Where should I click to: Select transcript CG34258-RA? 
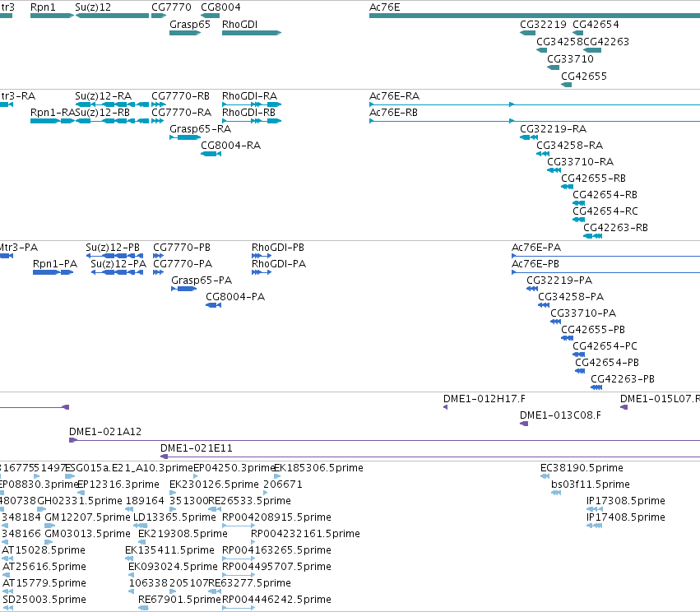click(x=570, y=145)
